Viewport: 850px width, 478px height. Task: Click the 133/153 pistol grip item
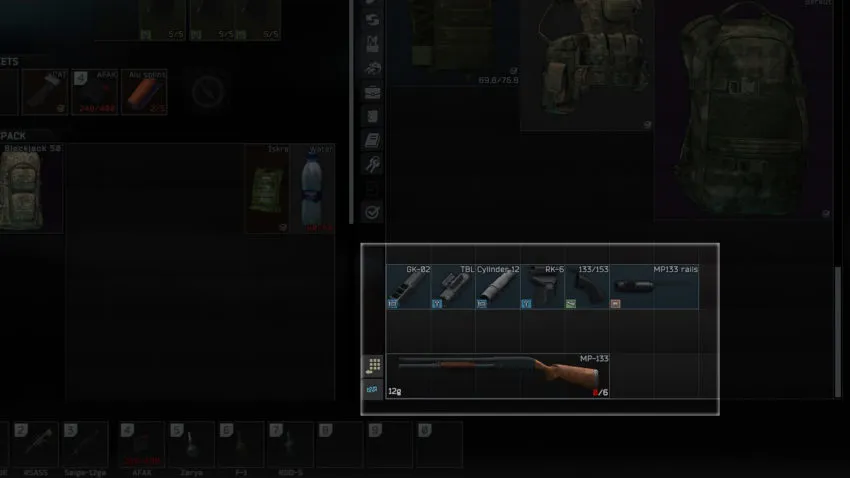587,287
